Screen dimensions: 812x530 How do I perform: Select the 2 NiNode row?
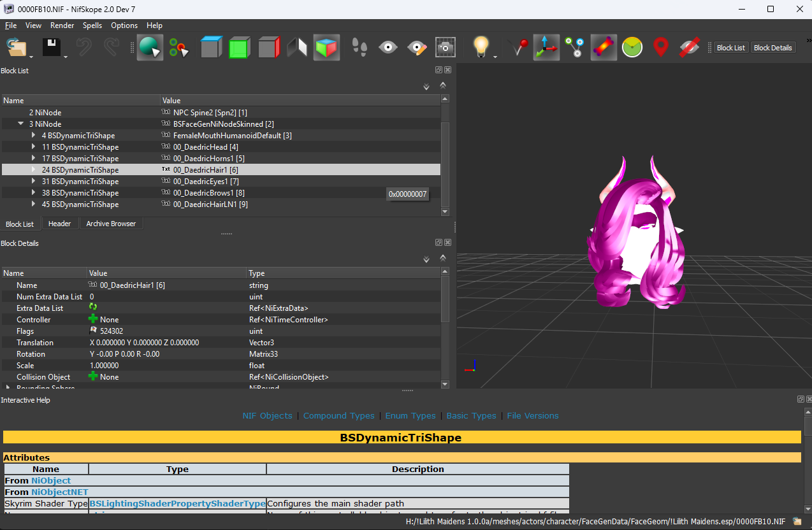coord(221,112)
